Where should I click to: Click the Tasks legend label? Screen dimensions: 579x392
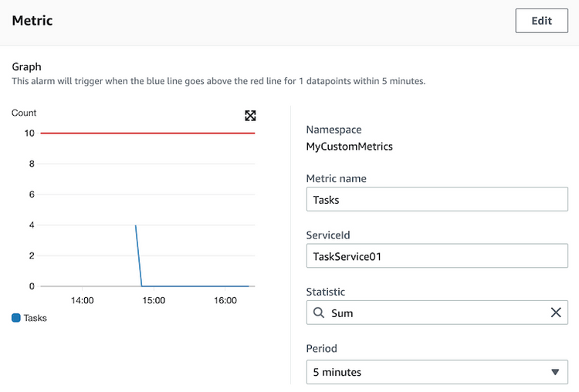point(35,318)
